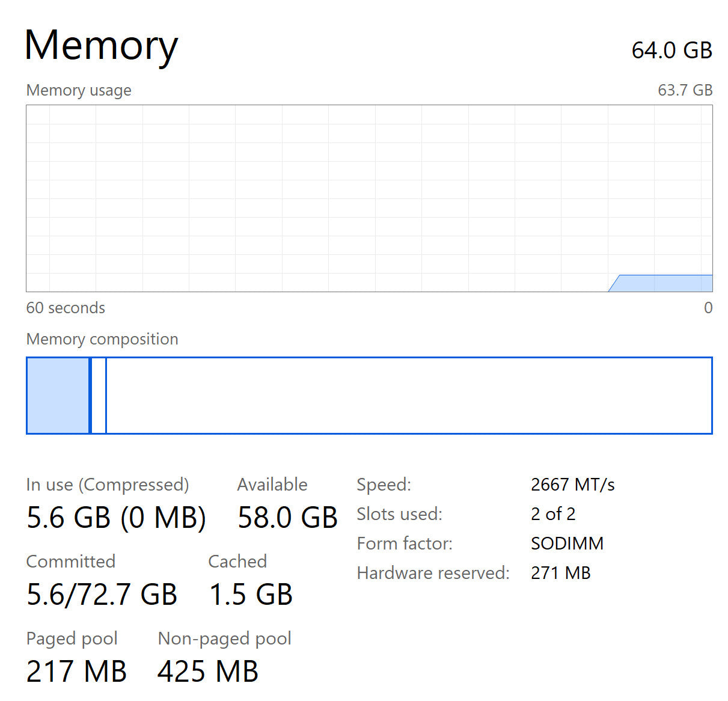Click the blue In use segment of Memory composition

(58, 395)
